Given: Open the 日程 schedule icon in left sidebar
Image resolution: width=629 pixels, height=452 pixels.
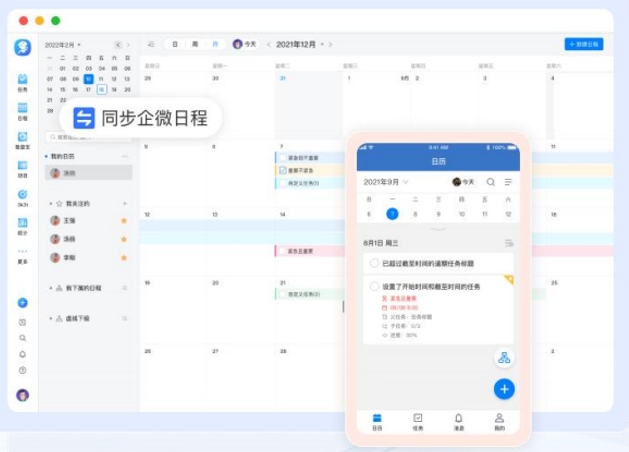Looking at the screenshot, I should (x=22, y=107).
